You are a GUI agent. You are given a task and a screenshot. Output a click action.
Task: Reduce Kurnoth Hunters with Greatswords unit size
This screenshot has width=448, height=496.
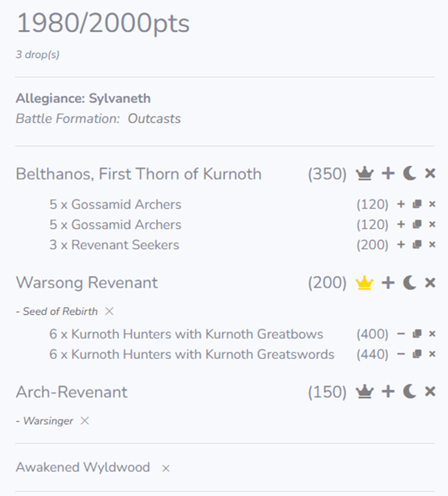(x=401, y=354)
